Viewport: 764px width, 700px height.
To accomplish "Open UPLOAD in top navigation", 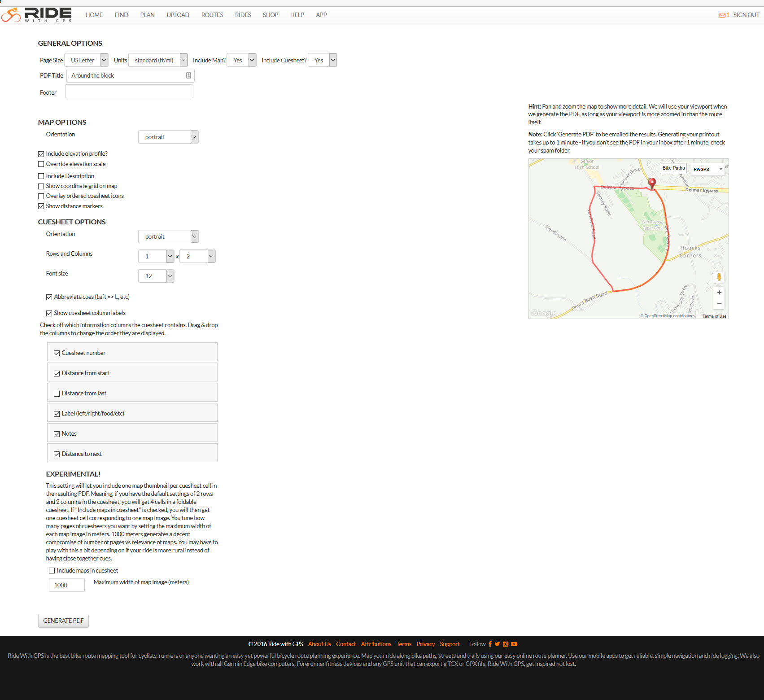I will (x=178, y=15).
